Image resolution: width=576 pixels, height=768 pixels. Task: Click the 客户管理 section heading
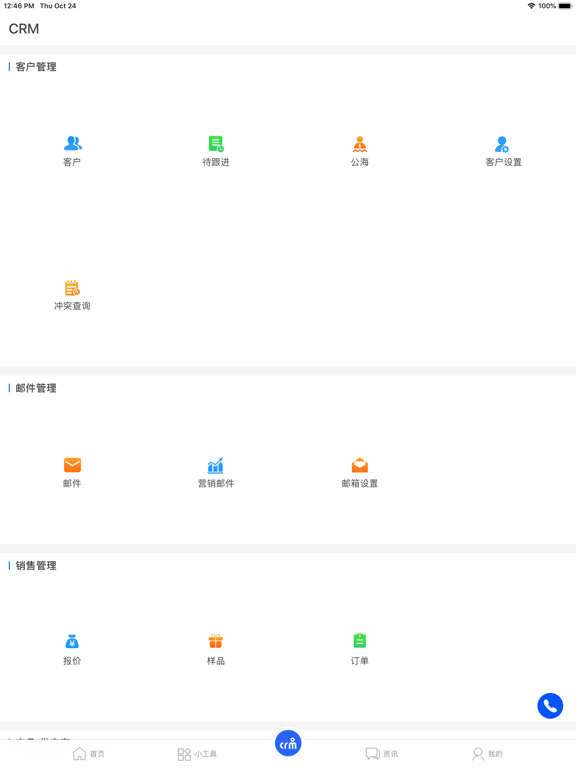(x=36, y=67)
